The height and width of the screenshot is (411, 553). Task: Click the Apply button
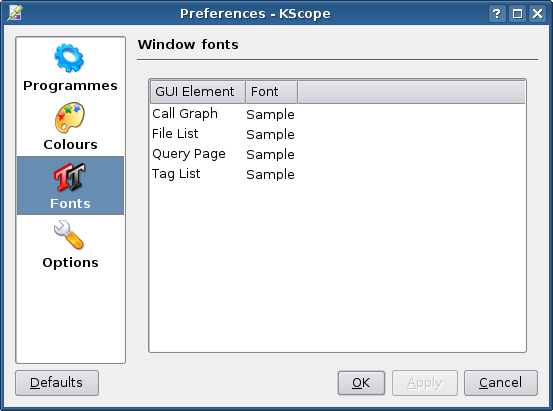click(425, 383)
